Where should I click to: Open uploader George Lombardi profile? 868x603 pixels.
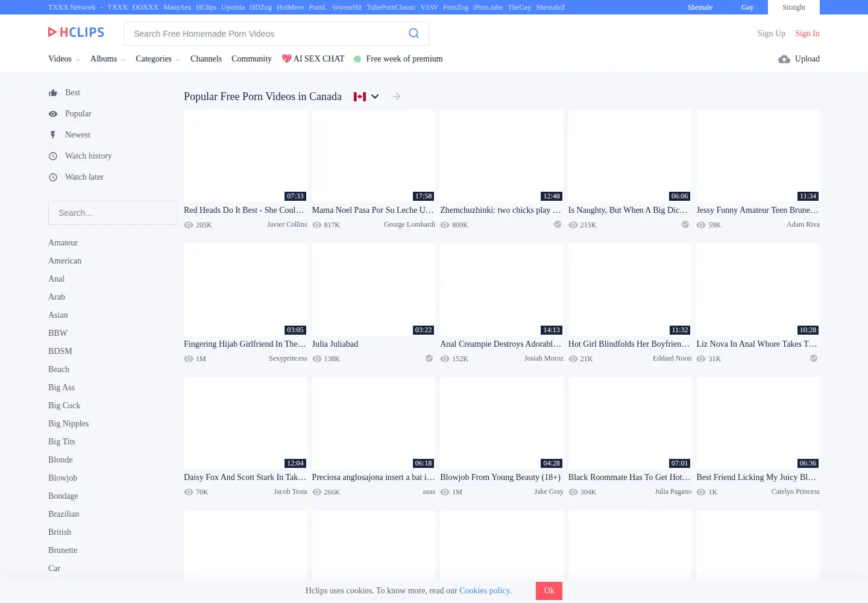pyautogui.click(x=409, y=224)
